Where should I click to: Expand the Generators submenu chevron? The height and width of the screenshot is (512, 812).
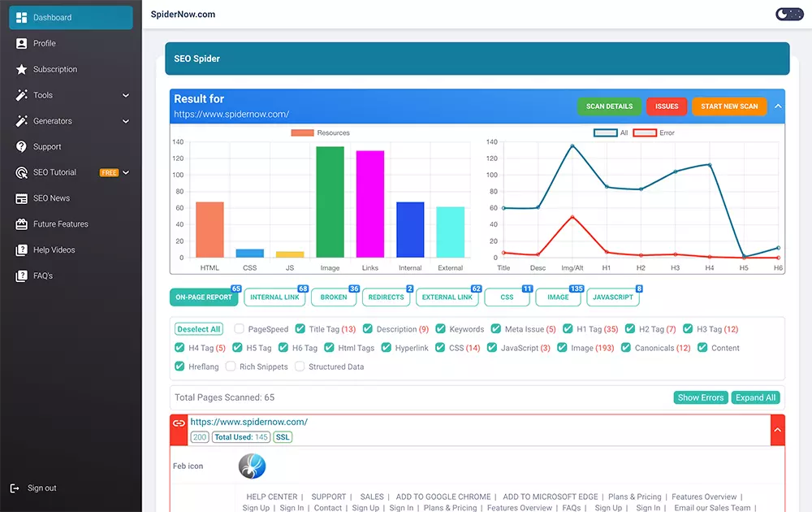tap(126, 121)
